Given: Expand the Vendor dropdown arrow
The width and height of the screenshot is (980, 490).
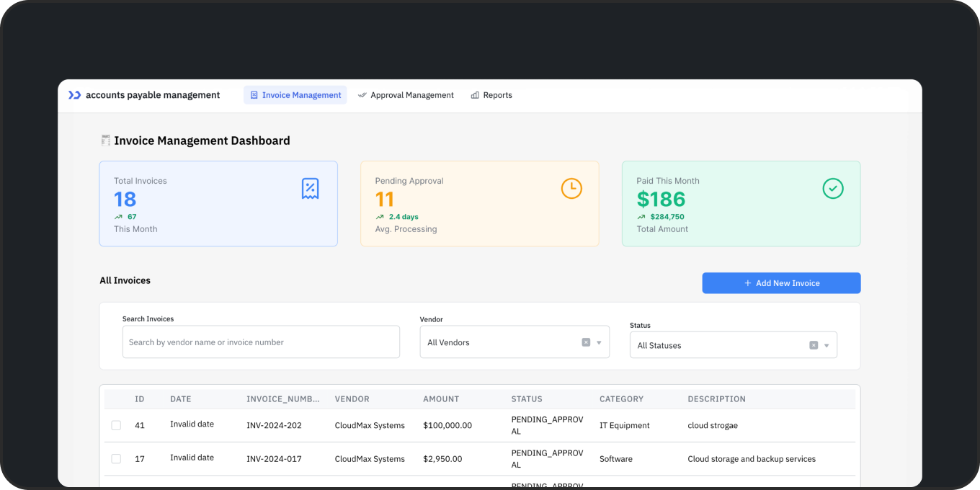Looking at the screenshot, I should 599,343.
